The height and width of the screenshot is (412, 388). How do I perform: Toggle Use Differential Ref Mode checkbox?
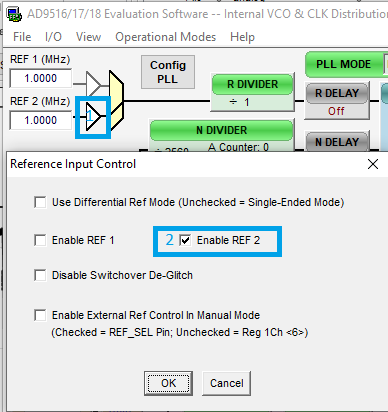(40, 202)
